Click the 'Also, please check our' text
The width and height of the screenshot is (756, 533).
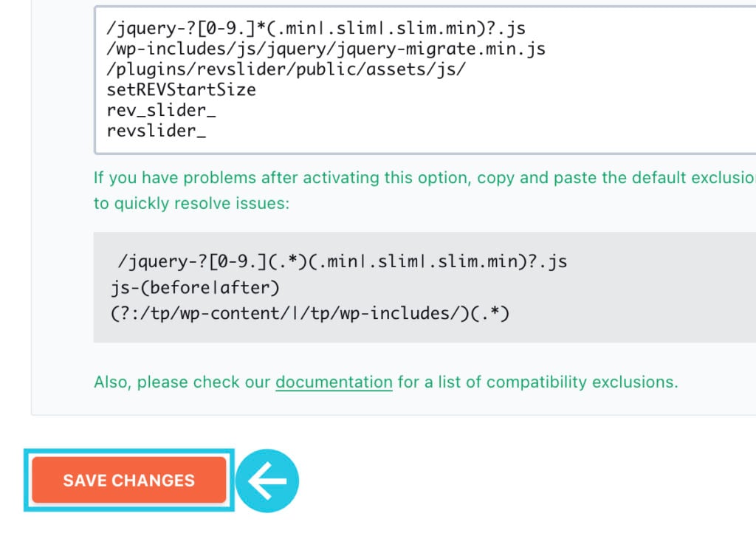[182, 382]
